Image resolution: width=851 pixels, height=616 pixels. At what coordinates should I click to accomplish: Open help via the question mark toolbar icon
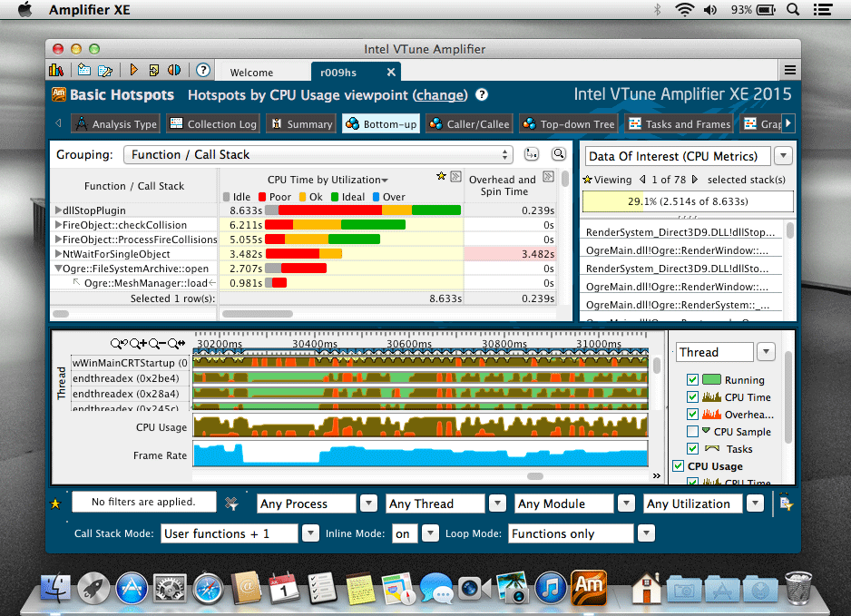[x=203, y=70]
